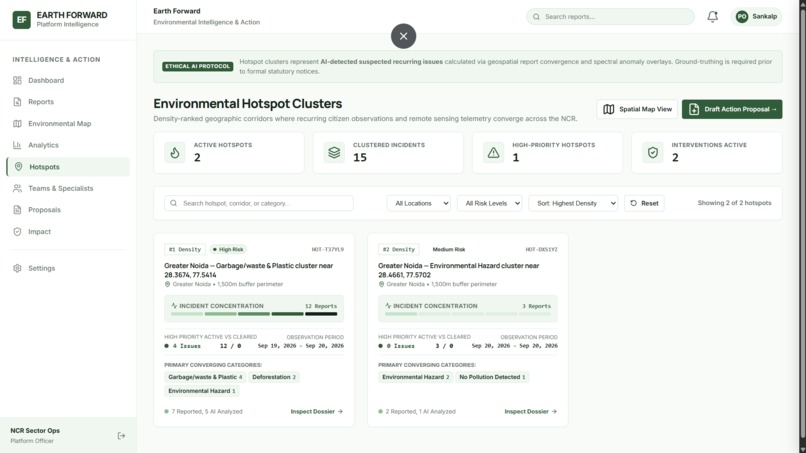The width and height of the screenshot is (806, 453).
Task: Click the 7 Reported, 5 AI Analyzed text
Action: coord(207,411)
